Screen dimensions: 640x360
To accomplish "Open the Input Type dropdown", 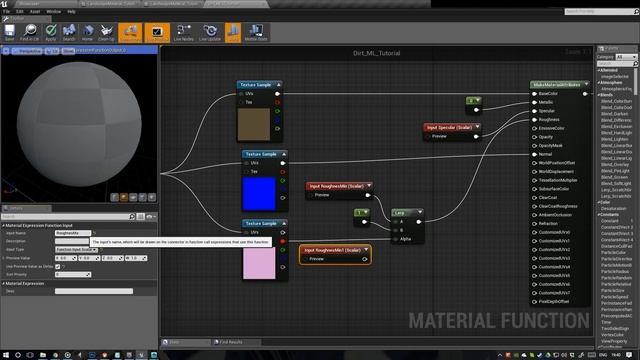I will [x=76, y=249].
